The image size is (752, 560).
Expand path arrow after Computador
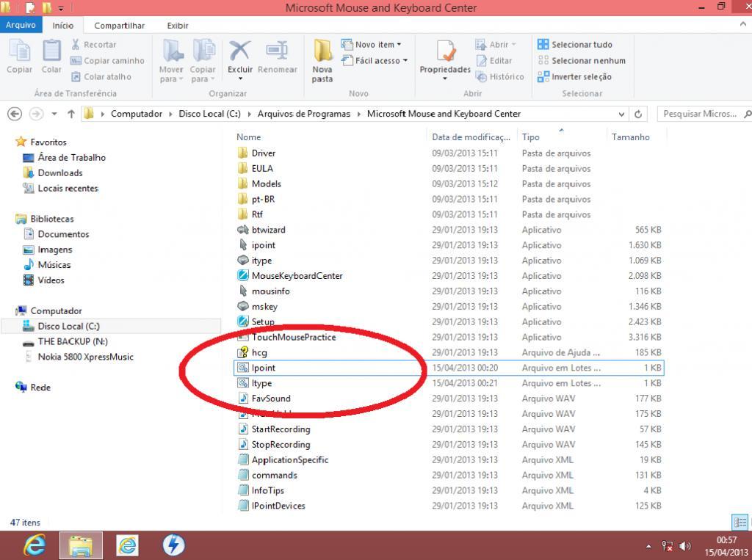tap(170, 114)
